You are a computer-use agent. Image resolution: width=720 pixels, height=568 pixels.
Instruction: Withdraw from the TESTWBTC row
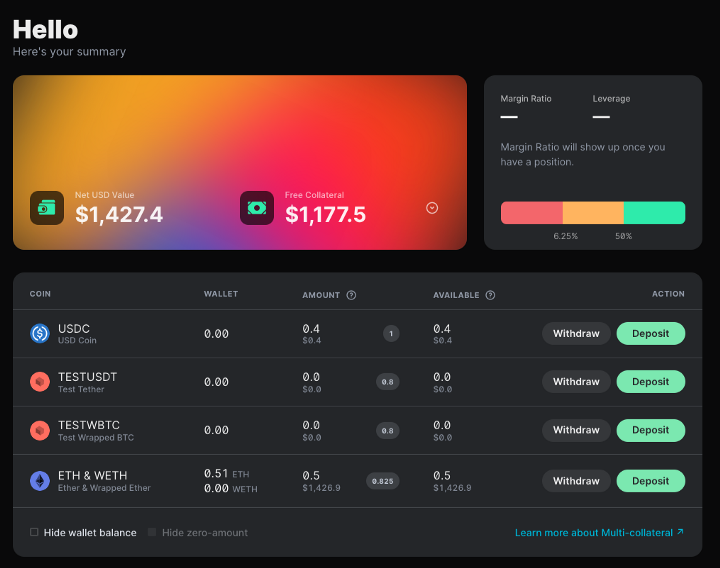coord(576,430)
